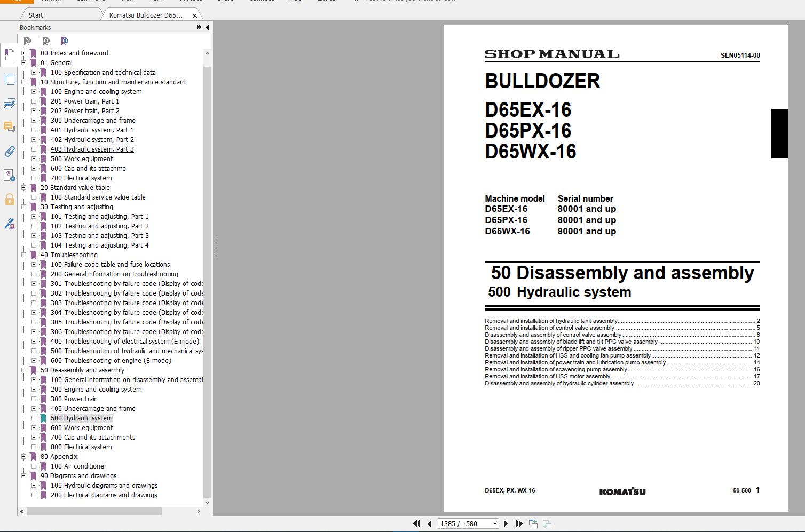Image resolution: width=805 pixels, height=532 pixels.
Task: Open the page number dropdown arrow
Action: coord(495,524)
